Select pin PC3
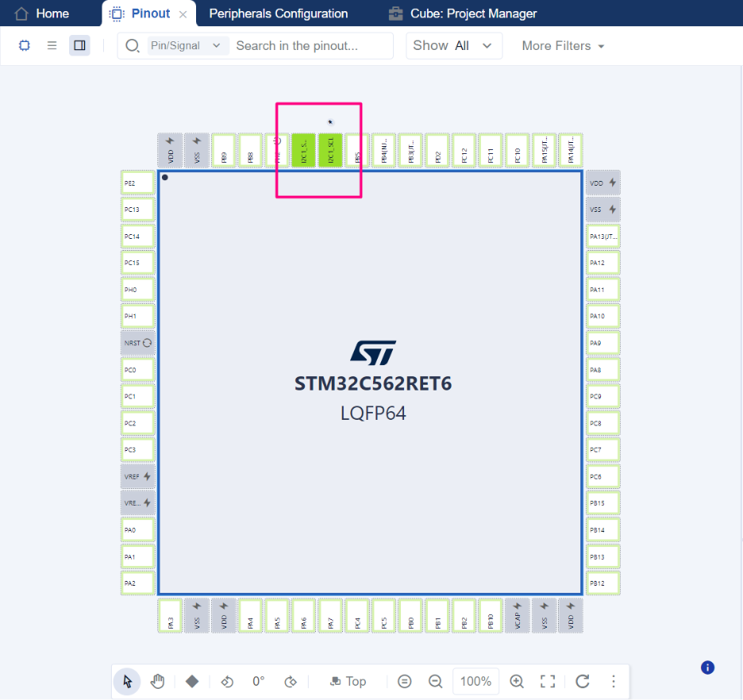The width and height of the screenshot is (743, 700). click(138, 450)
